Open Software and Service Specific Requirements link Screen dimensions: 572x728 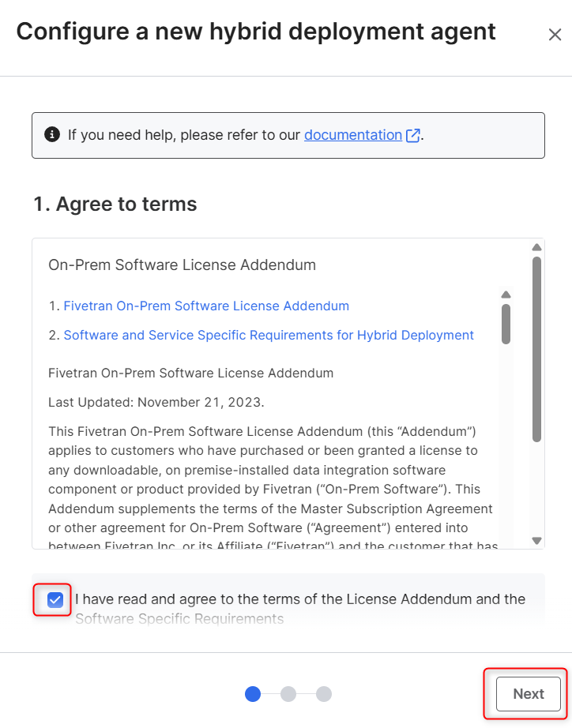(x=269, y=336)
